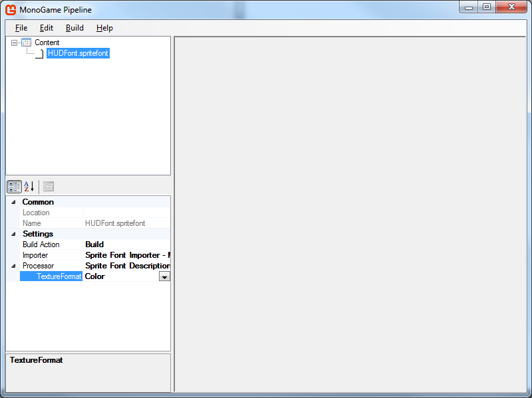Switch property grid to Categorized view
The height and width of the screenshot is (398, 532).
click(14, 187)
